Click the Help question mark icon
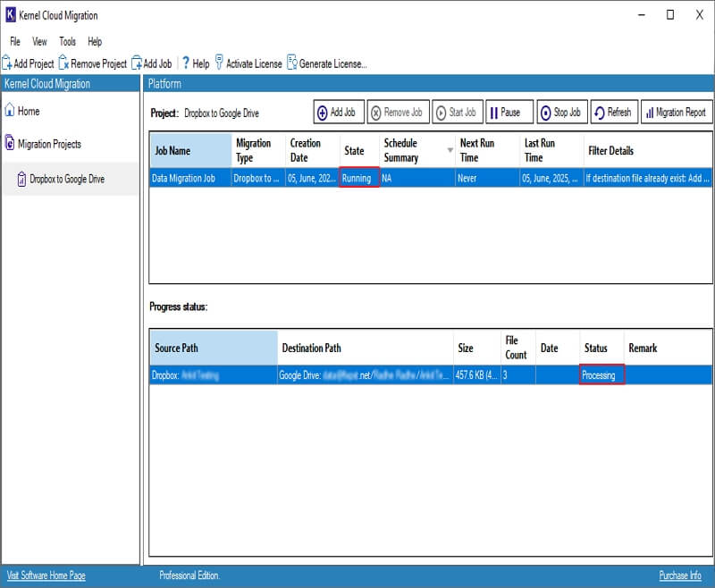Viewport: 715px width, 588px height. [x=186, y=63]
